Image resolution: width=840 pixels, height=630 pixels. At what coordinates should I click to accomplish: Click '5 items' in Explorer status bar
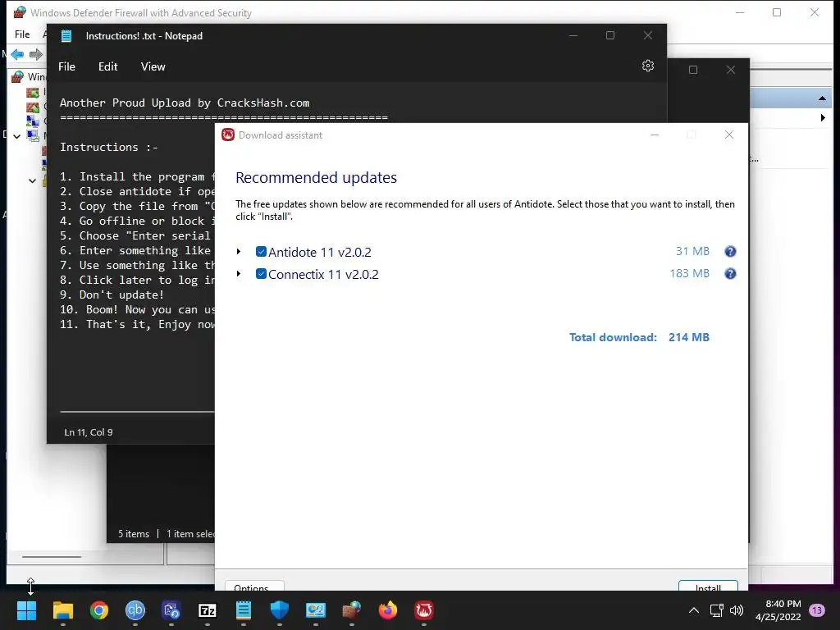tap(134, 533)
